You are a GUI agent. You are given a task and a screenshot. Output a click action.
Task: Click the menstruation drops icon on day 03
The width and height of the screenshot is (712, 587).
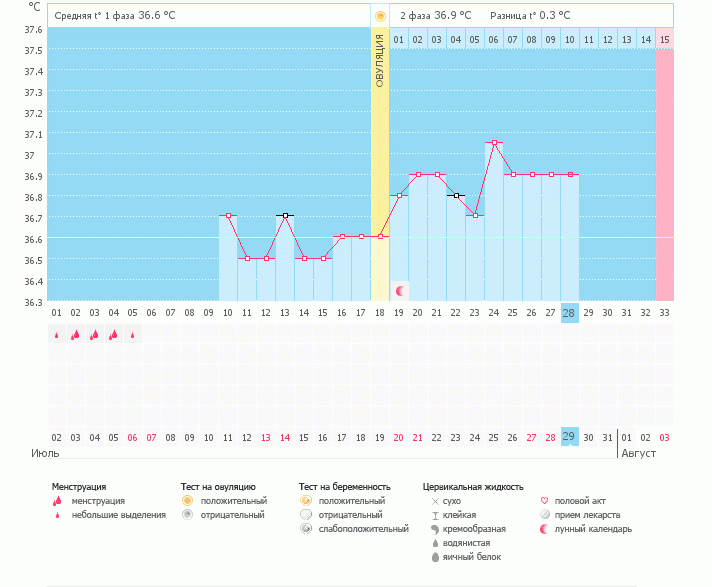click(x=94, y=335)
